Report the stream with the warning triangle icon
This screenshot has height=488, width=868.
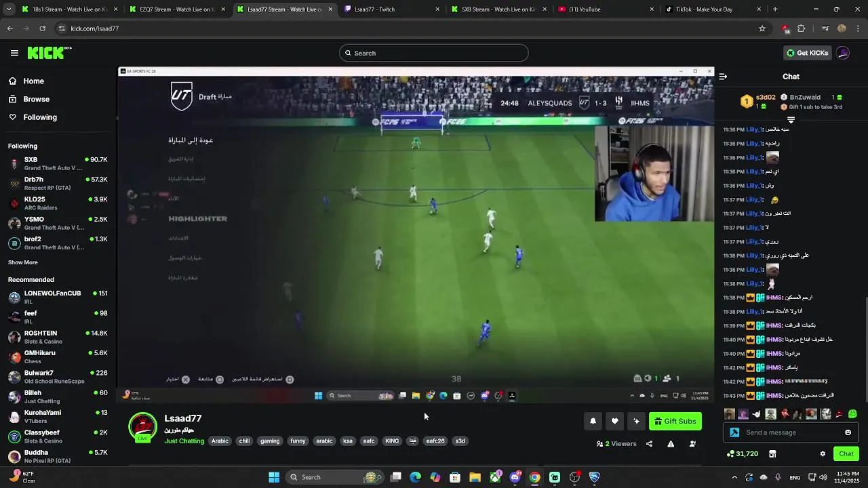pyautogui.click(x=671, y=444)
